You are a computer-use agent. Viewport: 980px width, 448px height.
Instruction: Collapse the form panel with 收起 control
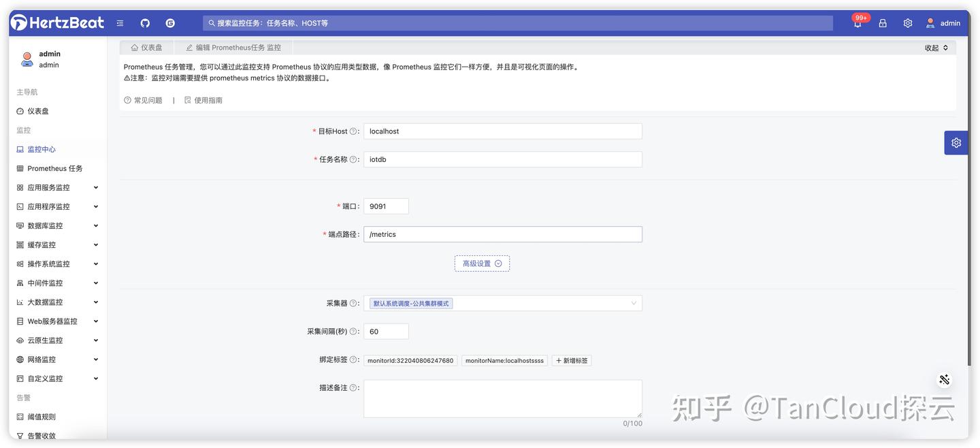pos(932,46)
